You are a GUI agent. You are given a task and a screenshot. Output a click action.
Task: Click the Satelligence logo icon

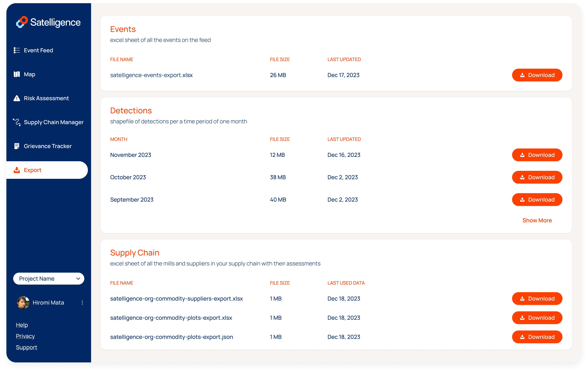22,22
